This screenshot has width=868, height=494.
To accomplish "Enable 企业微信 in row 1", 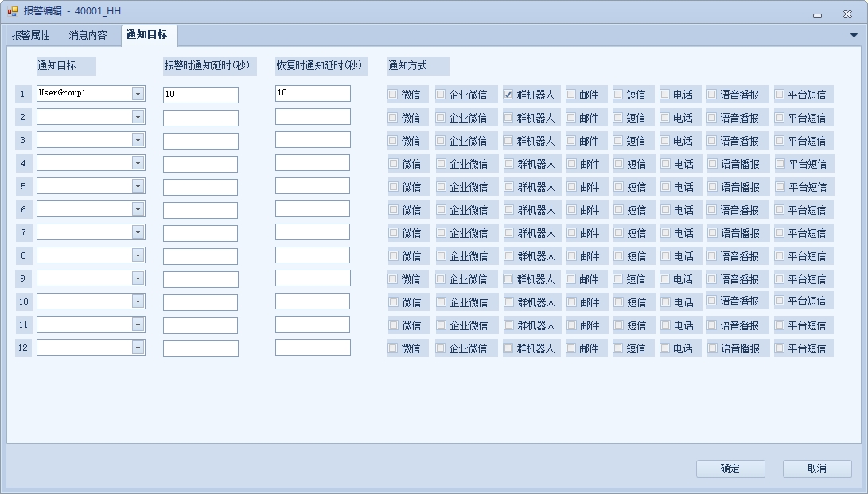I will (440, 95).
